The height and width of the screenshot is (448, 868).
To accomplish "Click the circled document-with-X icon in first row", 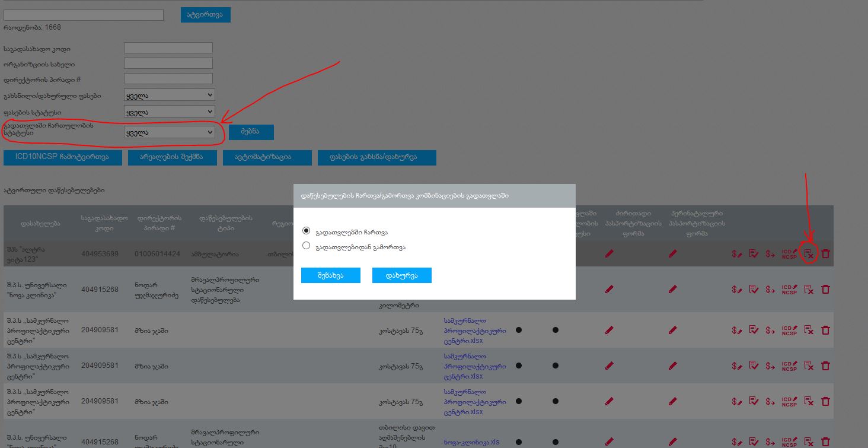I will click(809, 254).
